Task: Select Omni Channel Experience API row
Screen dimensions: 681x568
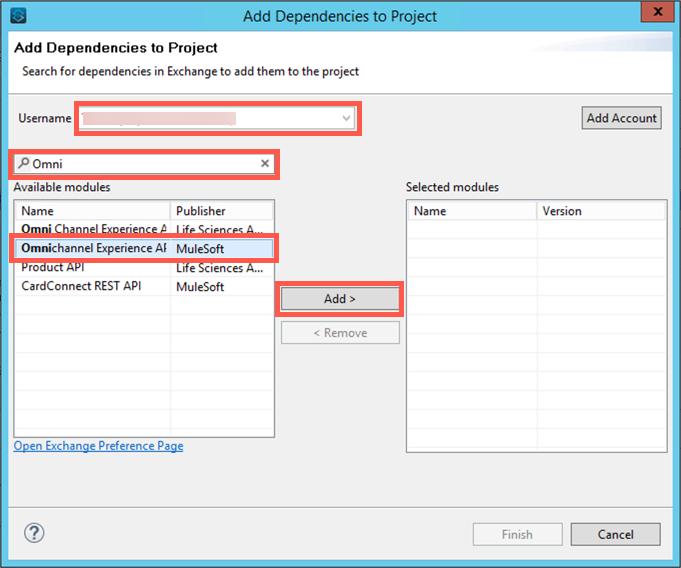Action: click(144, 229)
